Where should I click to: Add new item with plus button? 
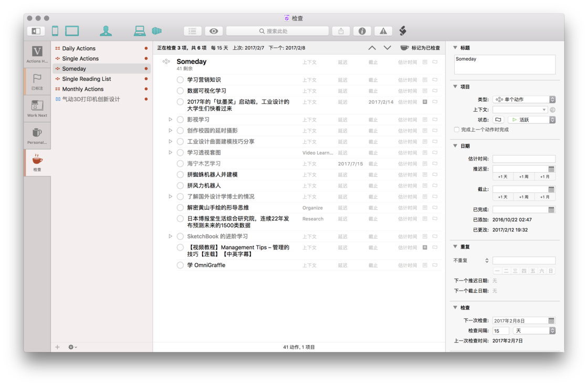pyautogui.click(x=57, y=347)
